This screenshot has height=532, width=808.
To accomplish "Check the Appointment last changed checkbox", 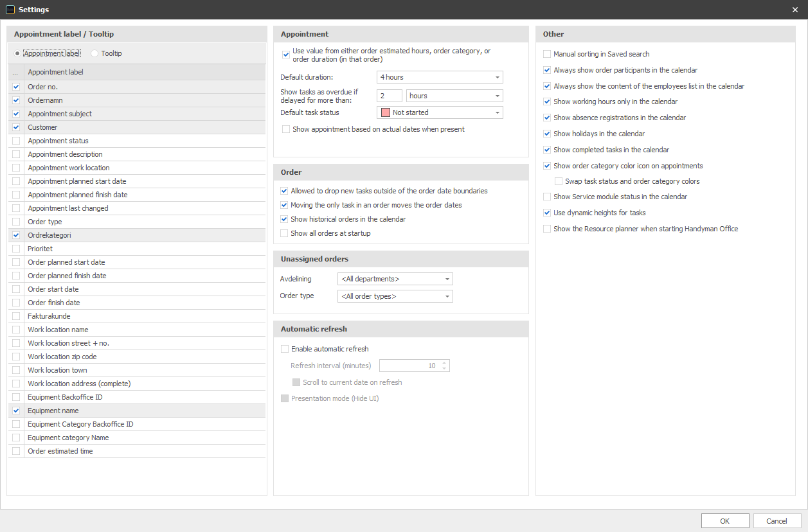I will 16,208.
